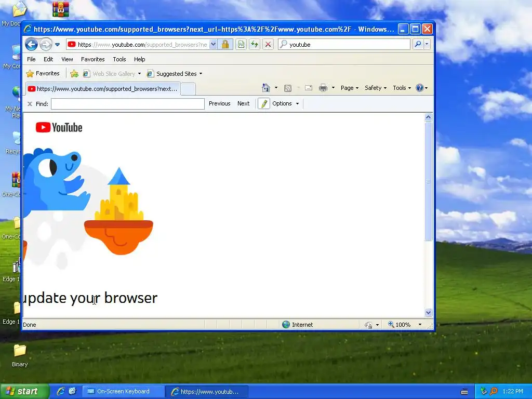This screenshot has height=399, width=532.
Task: Click the scroll up arrow
Action: (428, 117)
